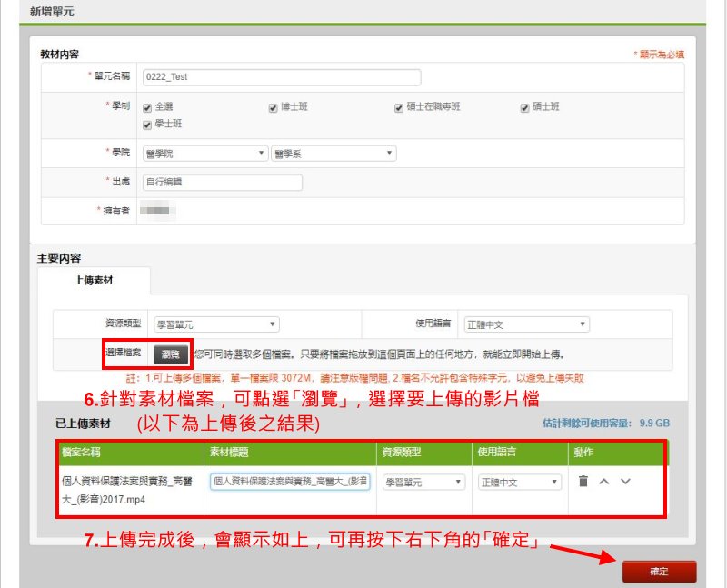Move uploaded file up with up arrow
The height and width of the screenshot is (588, 727).
coord(603,482)
